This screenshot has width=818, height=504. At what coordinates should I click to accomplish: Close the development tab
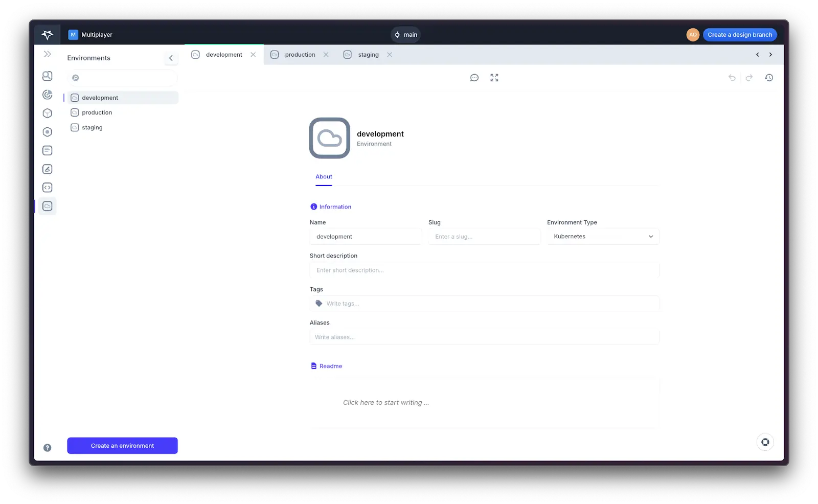click(253, 55)
